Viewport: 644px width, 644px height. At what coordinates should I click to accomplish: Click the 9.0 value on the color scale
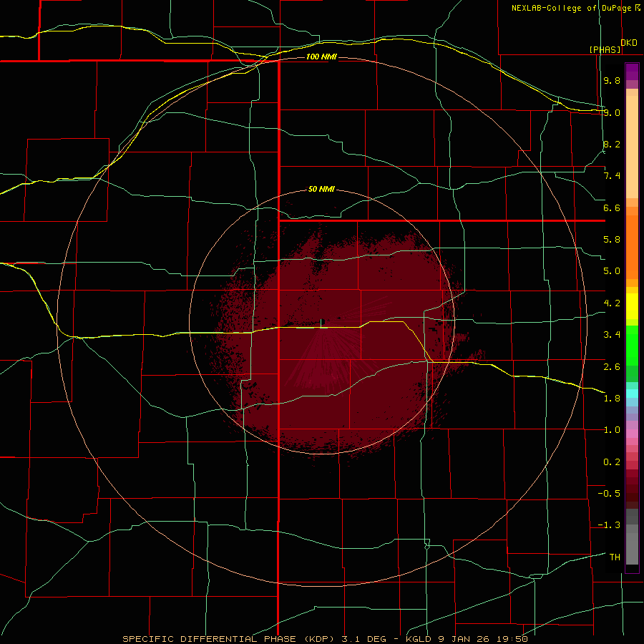[x=612, y=112]
